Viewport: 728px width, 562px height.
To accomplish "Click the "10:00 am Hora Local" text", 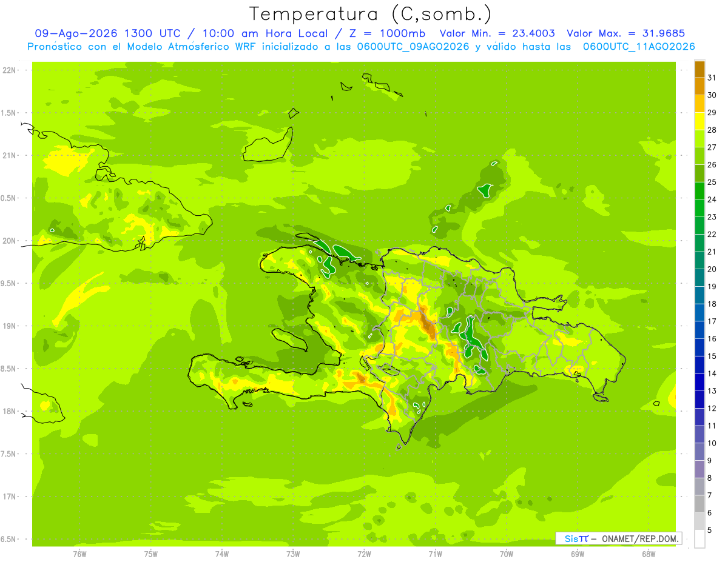I will [x=266, y=33].
